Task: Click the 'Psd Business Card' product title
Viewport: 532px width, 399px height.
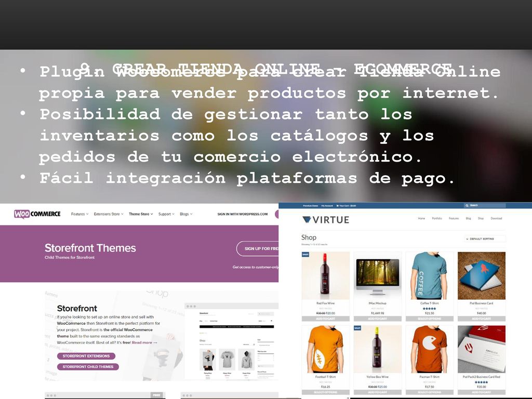Action: [x=482, y=303]
